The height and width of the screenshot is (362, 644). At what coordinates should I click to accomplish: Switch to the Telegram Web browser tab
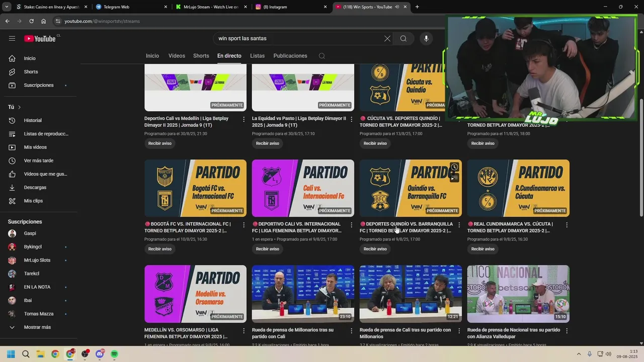(x=131, y=7)
